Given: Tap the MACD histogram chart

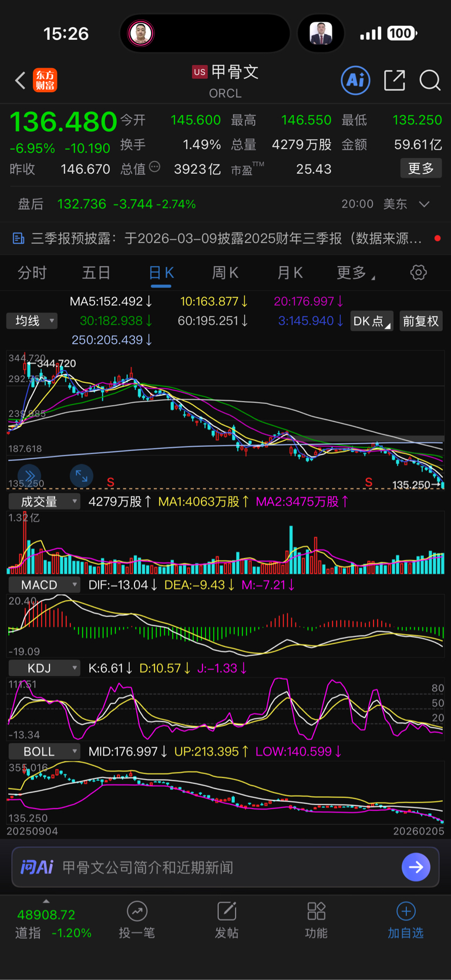Looking at the screenshot, I should (225, 625).
